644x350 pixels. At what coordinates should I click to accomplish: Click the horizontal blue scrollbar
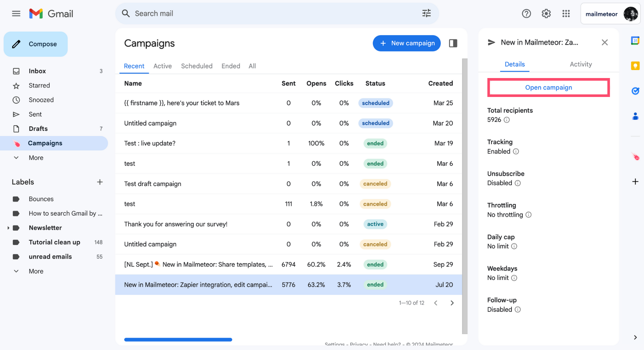pyautogui.click(x=178, y=339)
